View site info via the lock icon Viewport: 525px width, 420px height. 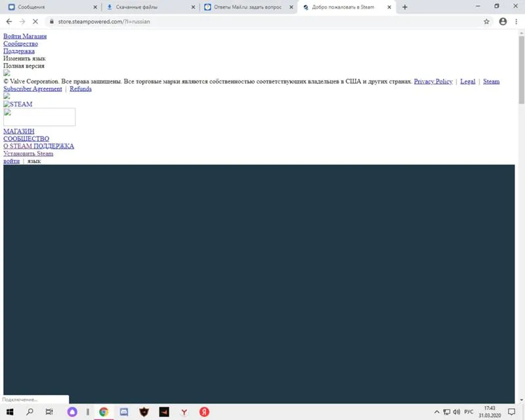tap(52, 22)
